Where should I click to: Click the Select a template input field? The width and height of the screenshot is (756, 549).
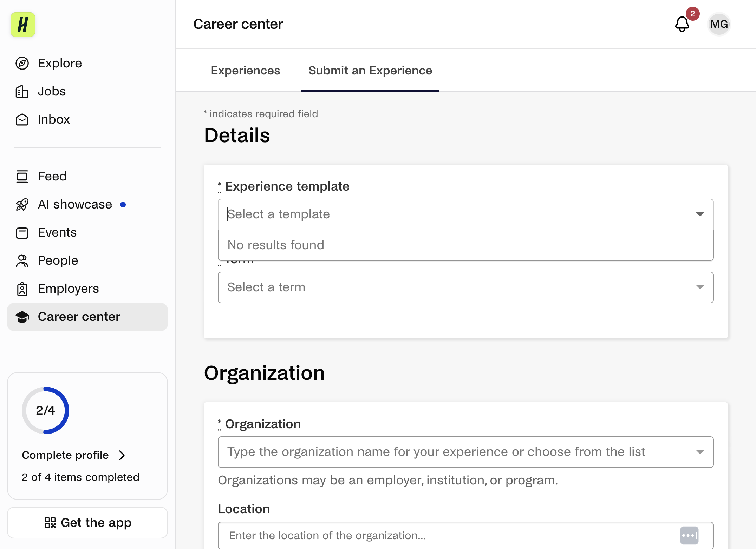tap(465, 214)
